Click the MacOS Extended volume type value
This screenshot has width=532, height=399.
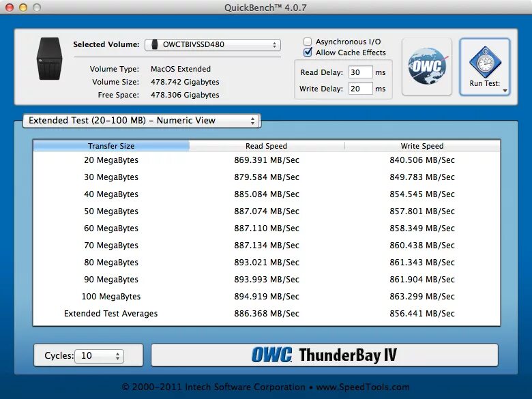[181, 69]
